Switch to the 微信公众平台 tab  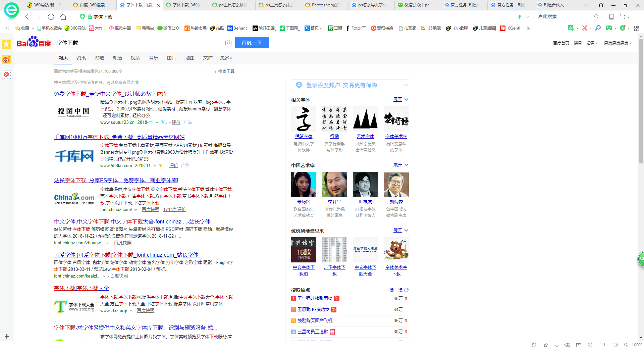416,5
